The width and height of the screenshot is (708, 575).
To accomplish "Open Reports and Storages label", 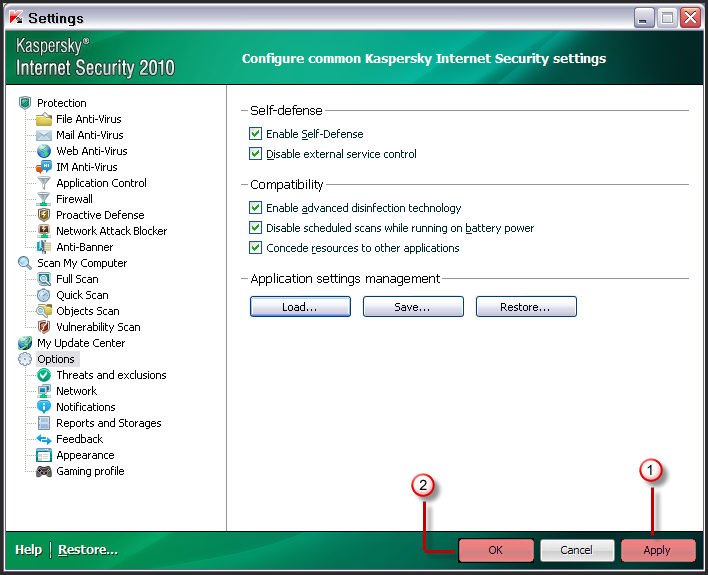I will pyautogui.click(x=108, y=423).
